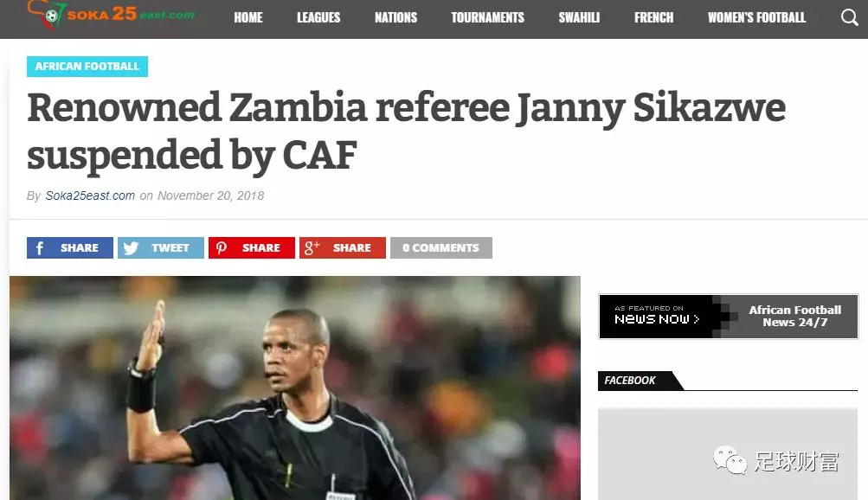The width and height of the screenshot is (868, 500).
Task: Click the Soka25east site logo
Action: pos(111,15)
